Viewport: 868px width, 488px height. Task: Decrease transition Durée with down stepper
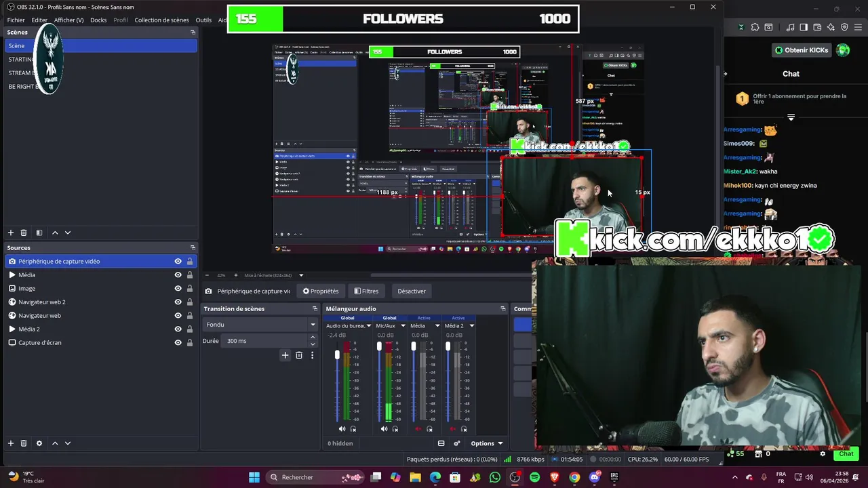313,344
